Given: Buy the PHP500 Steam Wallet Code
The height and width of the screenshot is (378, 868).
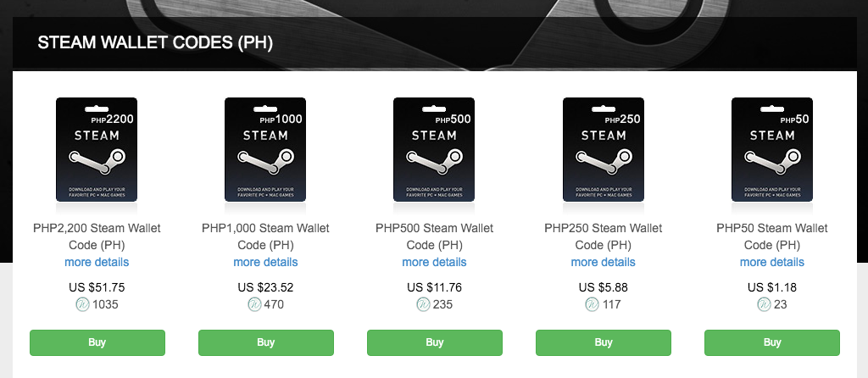Looking at the screenshot, I should (x=435, y=342).
